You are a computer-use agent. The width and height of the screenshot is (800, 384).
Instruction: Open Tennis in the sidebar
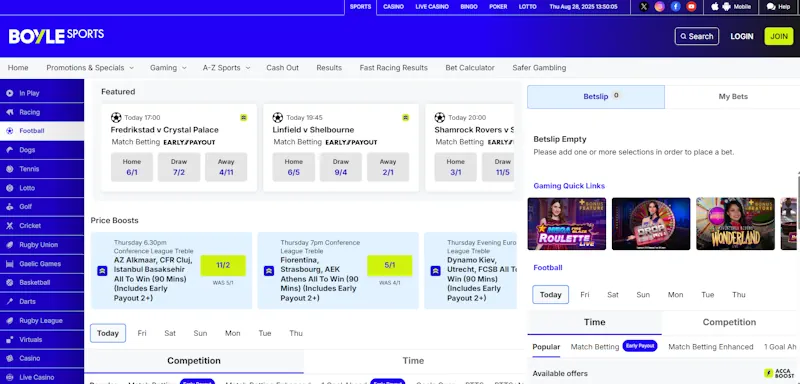point(42,169)
